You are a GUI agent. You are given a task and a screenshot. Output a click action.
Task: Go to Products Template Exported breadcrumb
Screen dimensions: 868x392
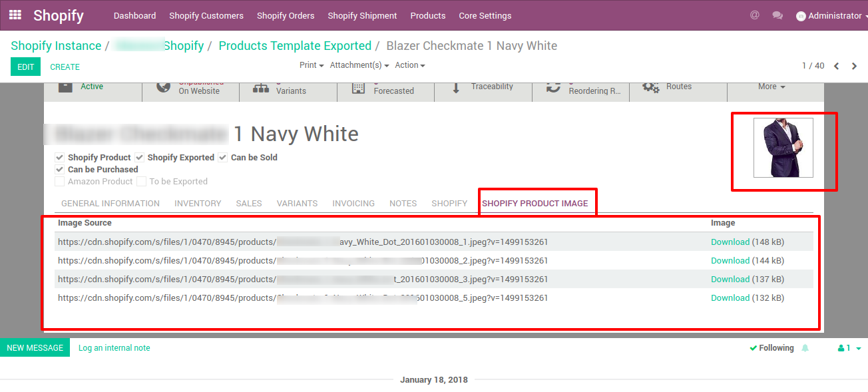click(295, 46)
